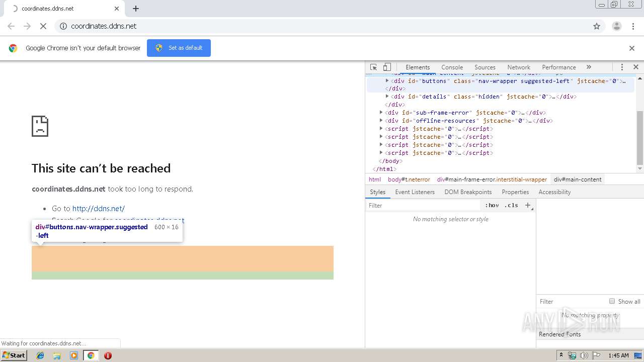644x362 pixels.
Task: Select the Chrome taskbar button
Action: click(91, 355)
